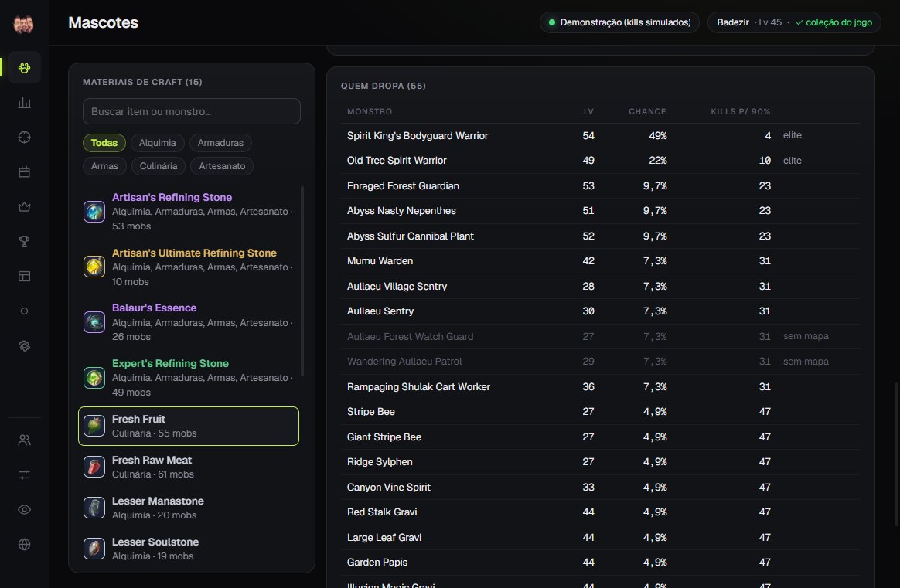
Task: Click the small circle sidebar icon
Action: point(24,311)
